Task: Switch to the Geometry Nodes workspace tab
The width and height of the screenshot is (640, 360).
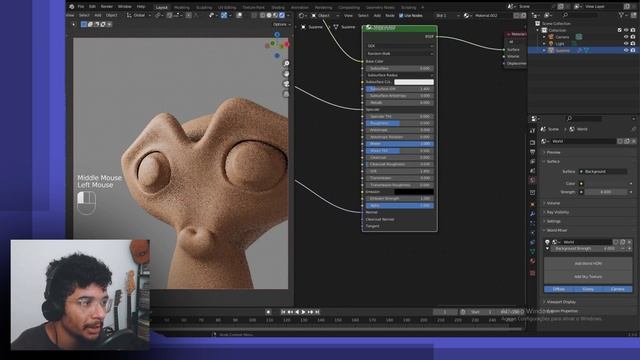Action: 380,7
